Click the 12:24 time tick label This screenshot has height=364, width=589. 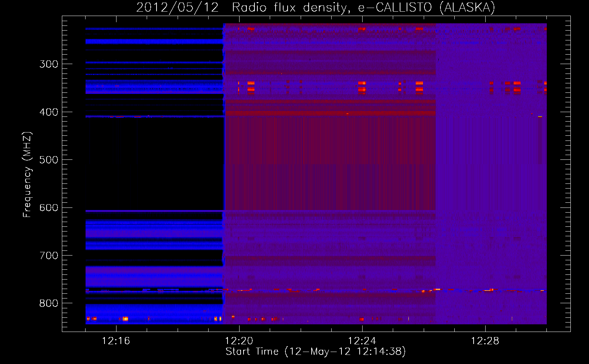coord(362,341)
